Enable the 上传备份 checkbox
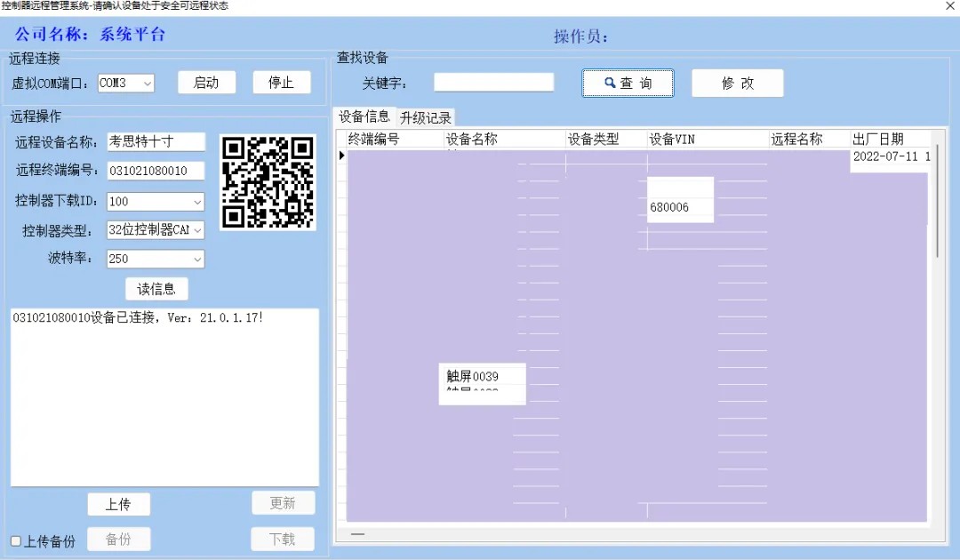The height and width of the screenshot is (560, 960). coord(16,541)
